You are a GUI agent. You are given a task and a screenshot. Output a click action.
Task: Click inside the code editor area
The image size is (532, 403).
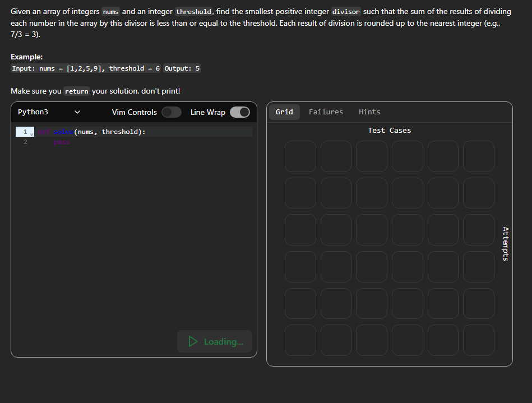(135, 224)
